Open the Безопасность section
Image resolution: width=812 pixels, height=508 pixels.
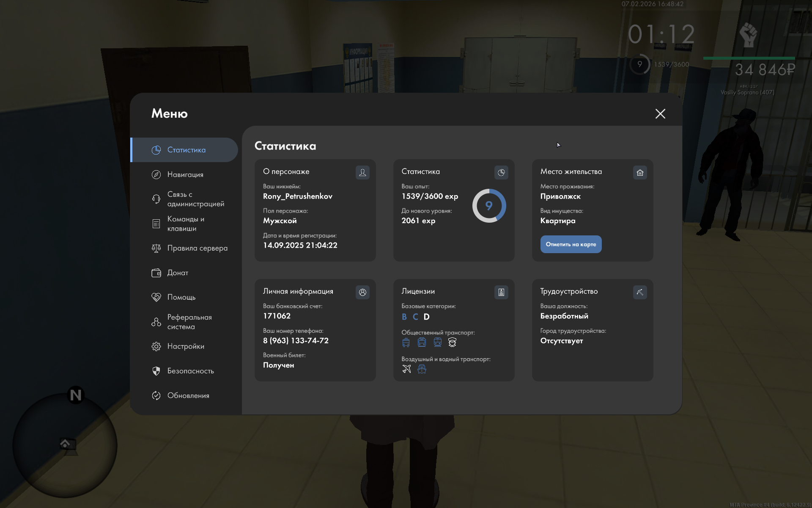pos(190,371)
